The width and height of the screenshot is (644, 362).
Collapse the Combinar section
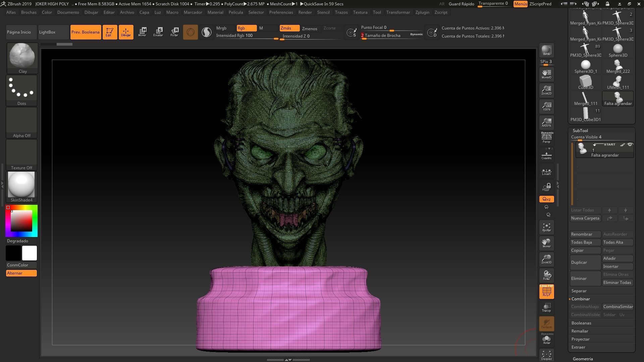point(581,299)
